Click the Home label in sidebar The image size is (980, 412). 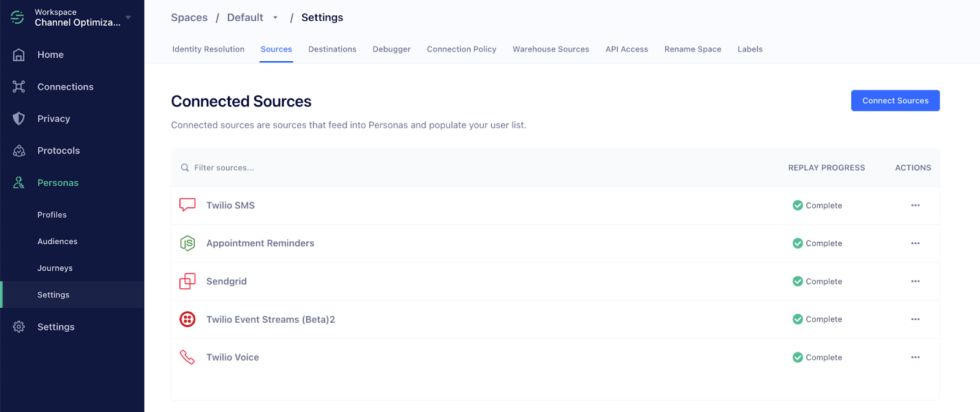coord(50,55)
